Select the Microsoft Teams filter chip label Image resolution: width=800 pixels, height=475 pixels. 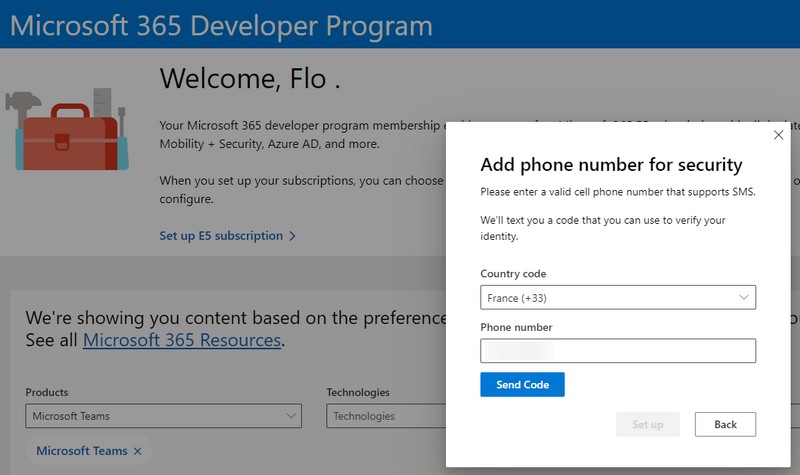81,452
